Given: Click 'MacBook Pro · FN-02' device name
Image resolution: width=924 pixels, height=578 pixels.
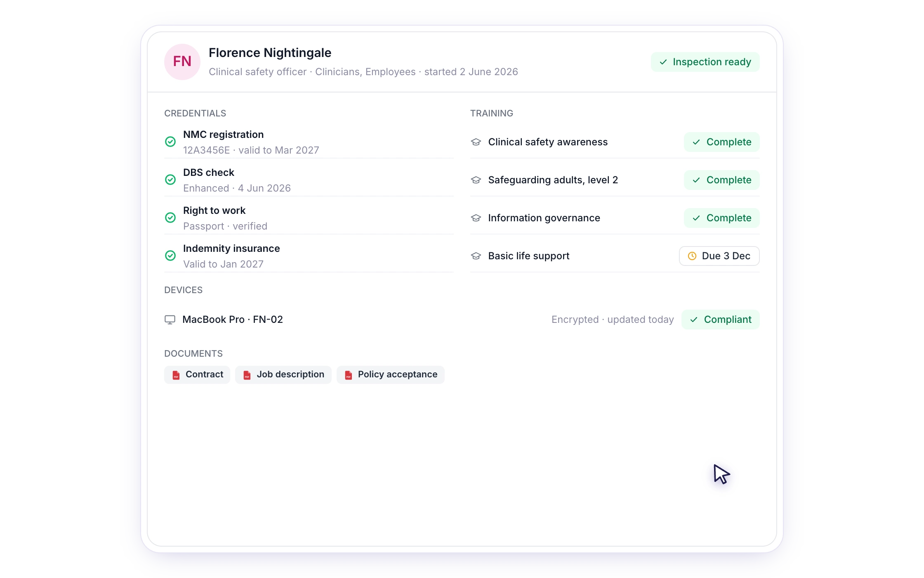Looking at the screenshot, I should (233, 320).
